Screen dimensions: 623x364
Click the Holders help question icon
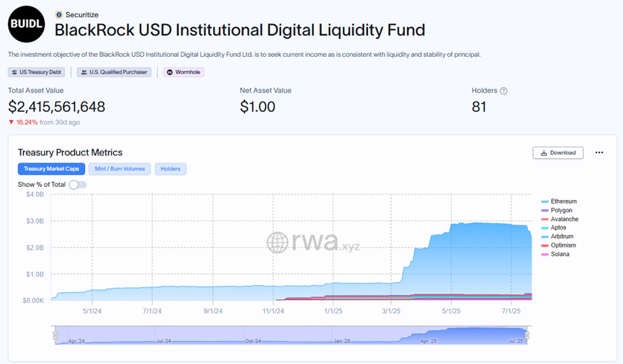503,91
